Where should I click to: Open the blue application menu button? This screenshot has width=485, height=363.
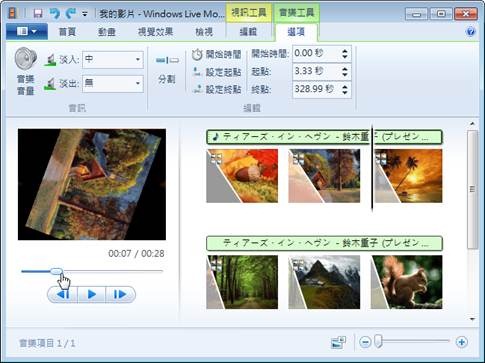point(27,32)
